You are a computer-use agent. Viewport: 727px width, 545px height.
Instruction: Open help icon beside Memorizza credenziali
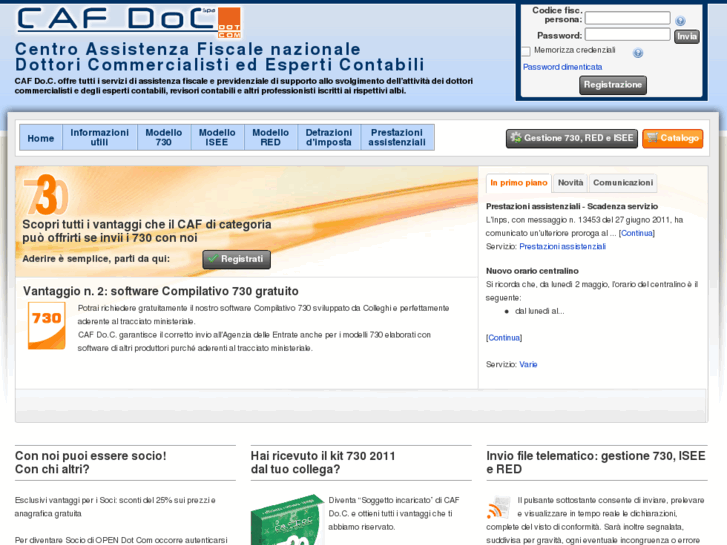click(x=638, y=53)
